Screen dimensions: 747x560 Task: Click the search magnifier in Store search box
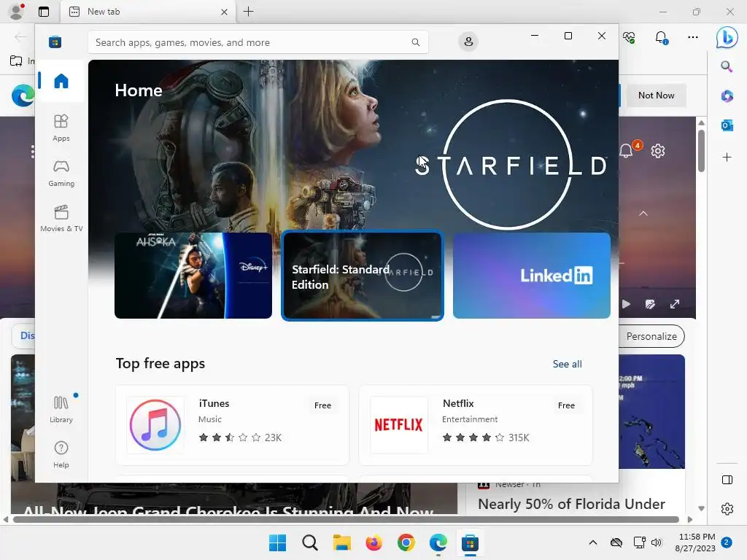415,42
